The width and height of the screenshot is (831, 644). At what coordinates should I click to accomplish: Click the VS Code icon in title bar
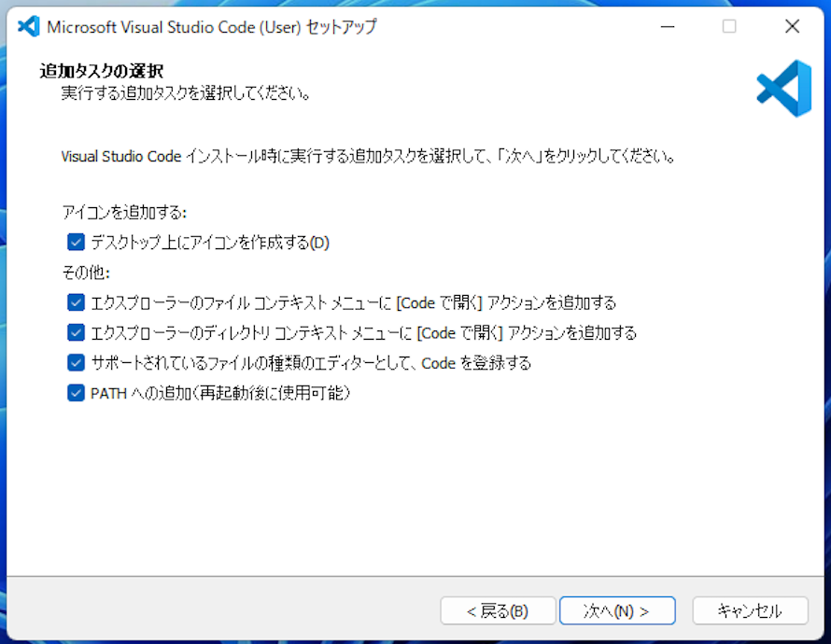pos(29,26)
